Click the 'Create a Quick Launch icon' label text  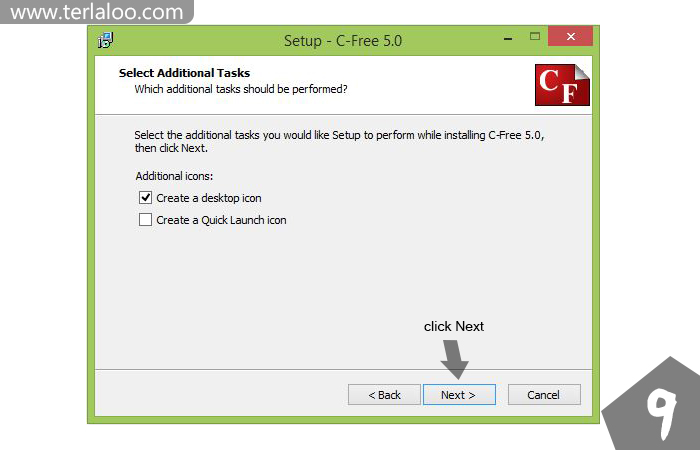tap(221, 220)
